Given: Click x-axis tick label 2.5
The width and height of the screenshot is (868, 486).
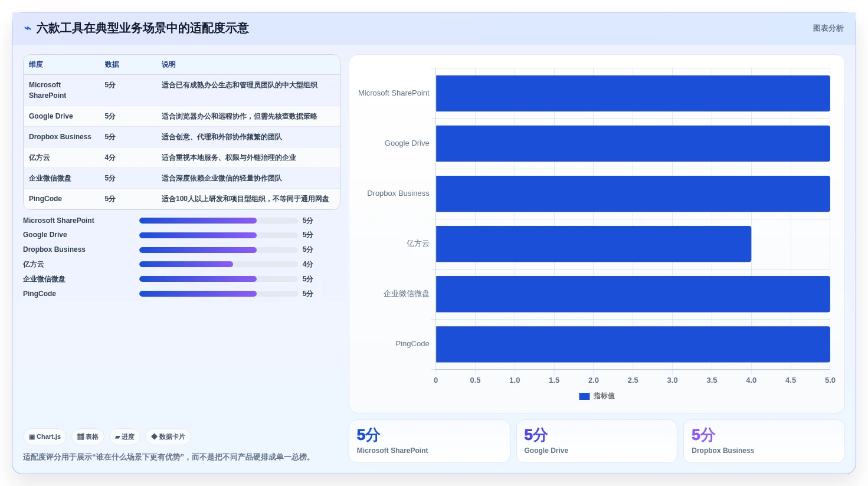Looking at the screenshot, I should tap(633, 380).
